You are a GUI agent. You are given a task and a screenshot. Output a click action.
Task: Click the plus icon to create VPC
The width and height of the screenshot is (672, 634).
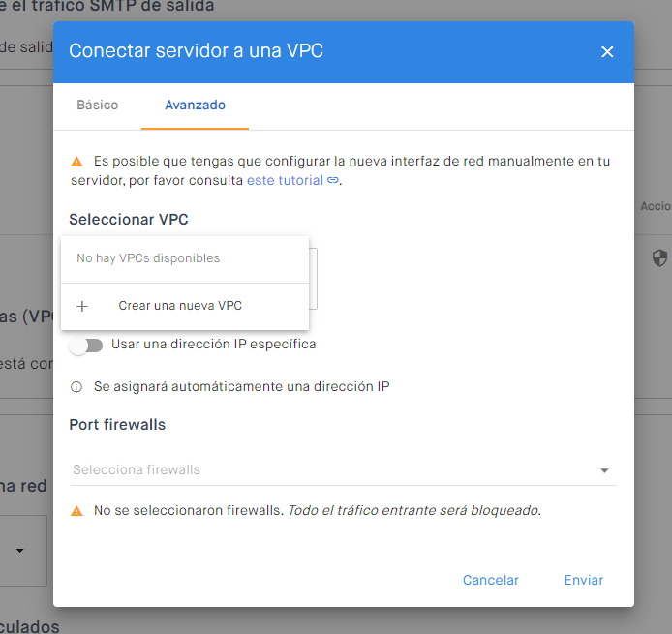[x=82, y=306]
